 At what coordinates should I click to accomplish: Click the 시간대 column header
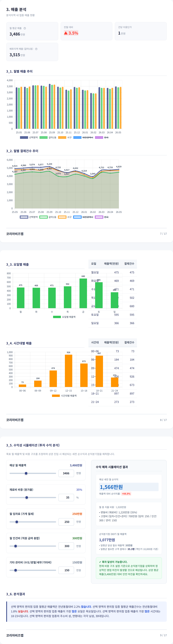click(95, 342)
